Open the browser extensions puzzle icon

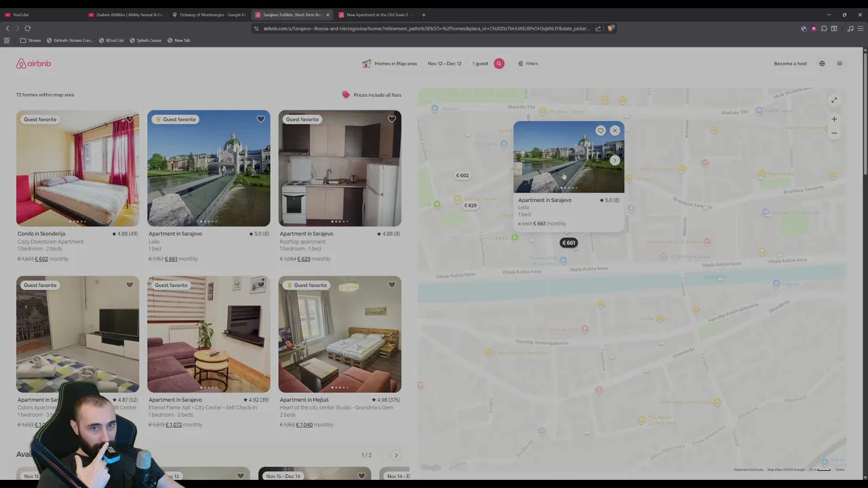824,28
